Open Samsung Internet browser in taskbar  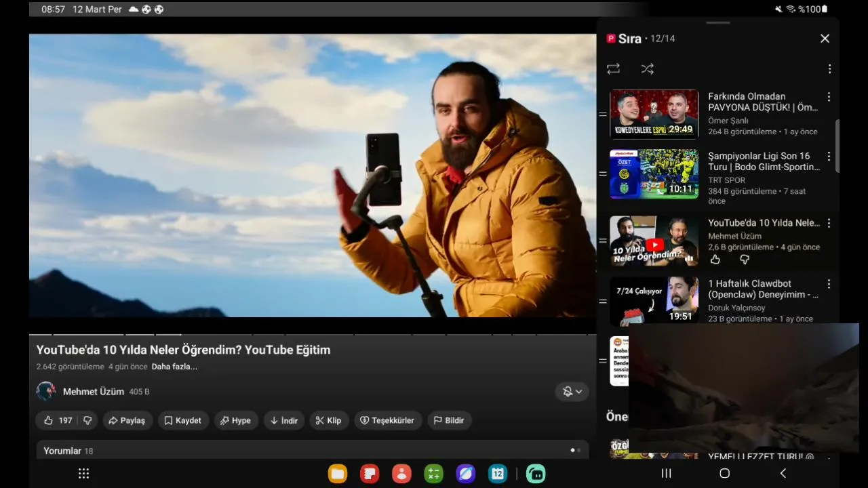(466, 474)
